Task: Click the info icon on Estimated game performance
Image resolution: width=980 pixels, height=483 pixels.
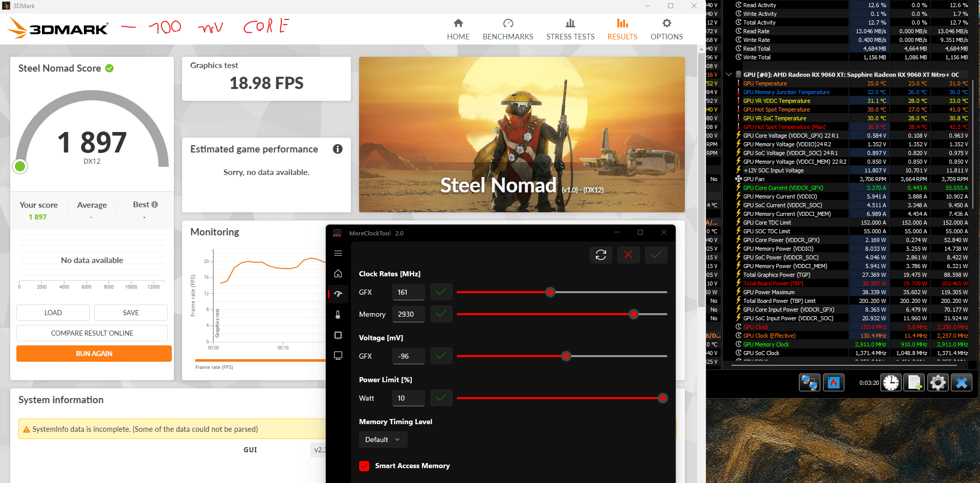Action: pyautogui.click(x=338, y=149)
